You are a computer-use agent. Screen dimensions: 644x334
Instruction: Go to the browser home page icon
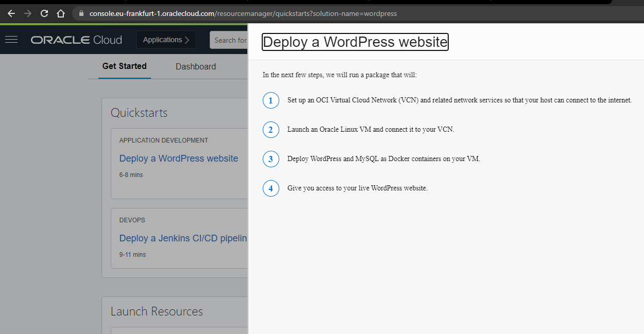coord(61,13)
